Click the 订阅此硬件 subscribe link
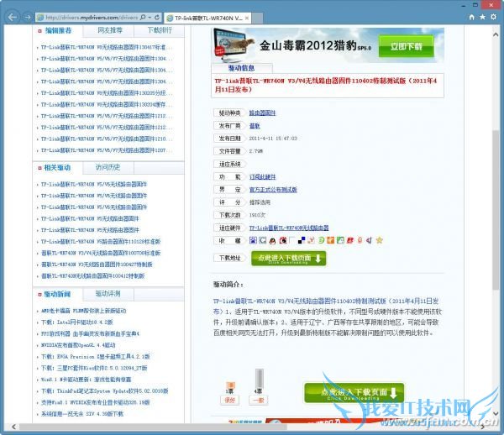Viewport: 504px width, 435px height. tap(262, 177)
